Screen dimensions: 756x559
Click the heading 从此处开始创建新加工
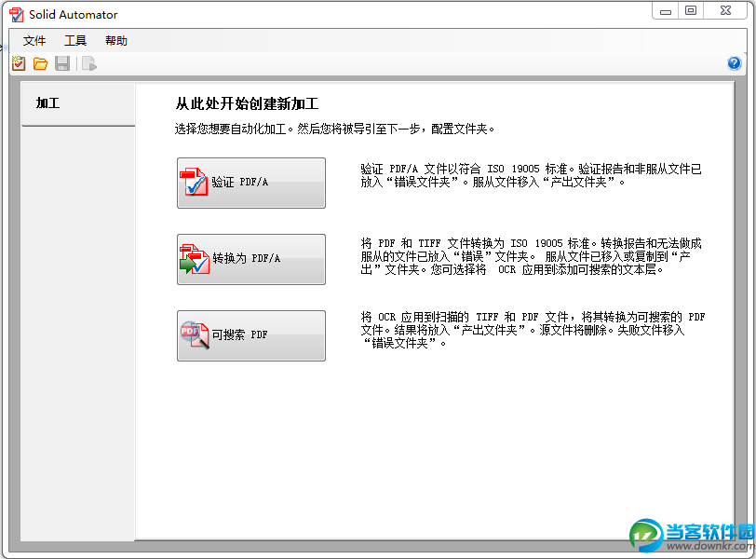(x=247, y=103)
